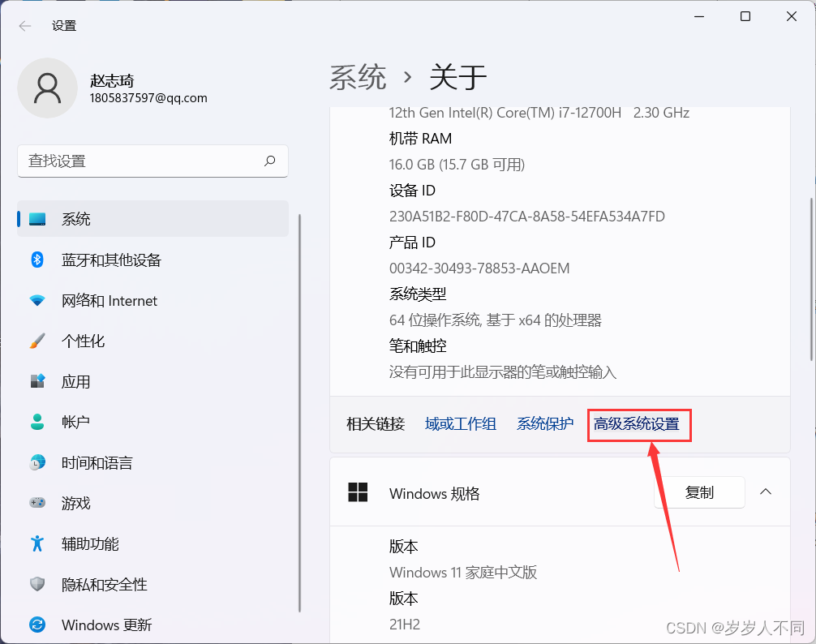Click the 16.0 GB (15.7 GB 可用) value
This screenshot has height=644, width=816.
(x=457, y=165)
